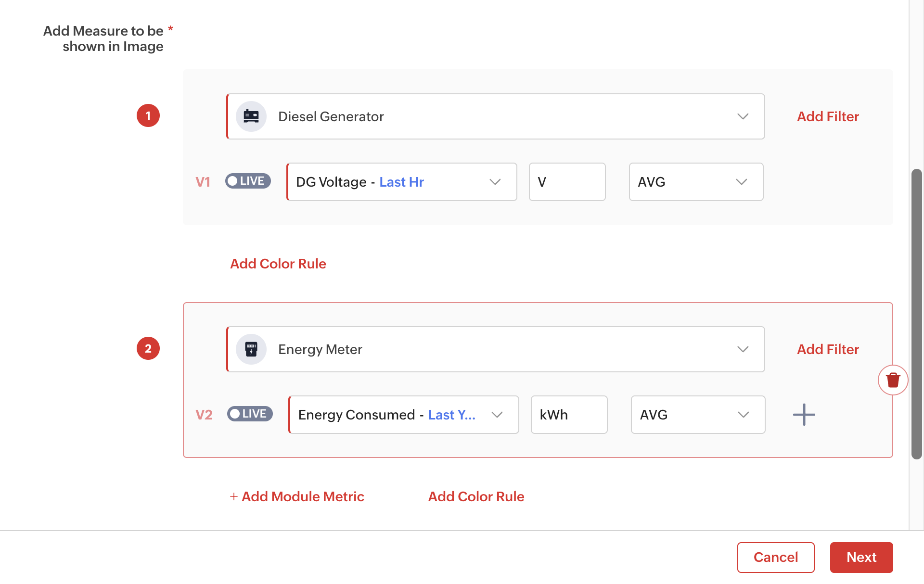Click red number 1 step badge
Screen dimensions: 924x584
[x=148, y=116]
